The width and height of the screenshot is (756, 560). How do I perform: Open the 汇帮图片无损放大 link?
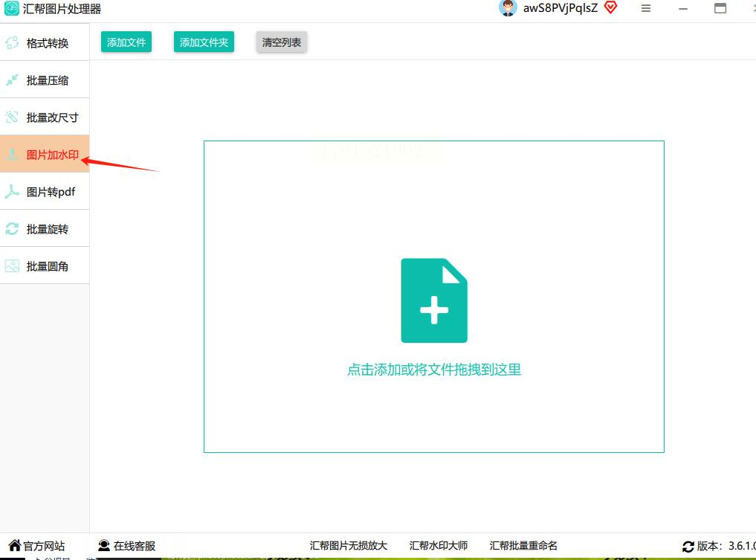(x=349, y=546)
